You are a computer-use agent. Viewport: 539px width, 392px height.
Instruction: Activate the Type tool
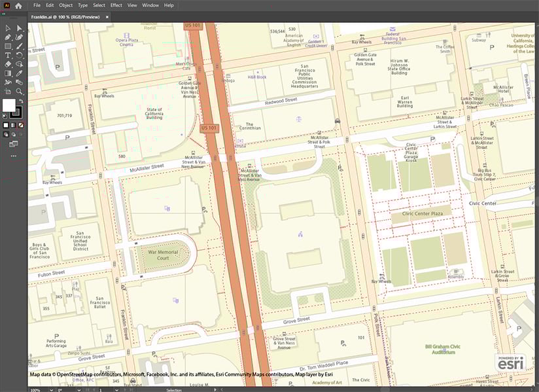coord(7,55)
